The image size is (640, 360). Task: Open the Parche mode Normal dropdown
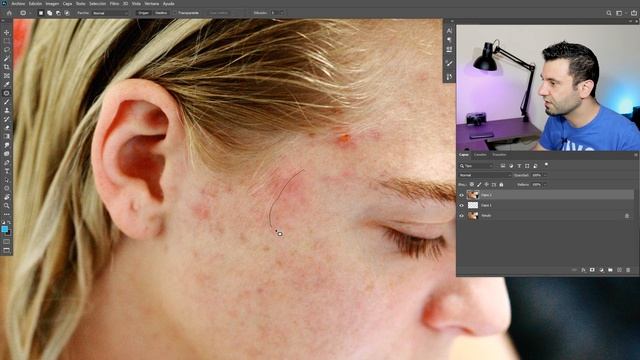click(110, 13)
